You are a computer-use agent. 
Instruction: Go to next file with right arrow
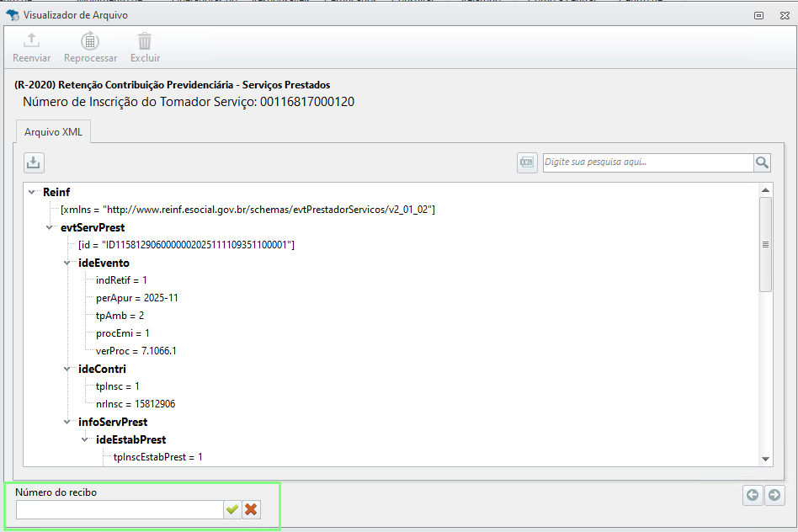click(774, 495)
